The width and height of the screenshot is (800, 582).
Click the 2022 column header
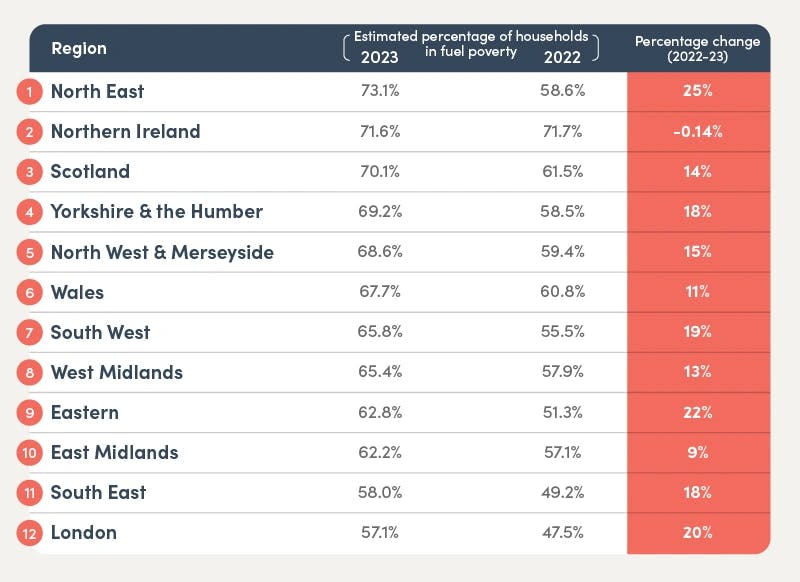pyautogui.click(x=563, y=56)
